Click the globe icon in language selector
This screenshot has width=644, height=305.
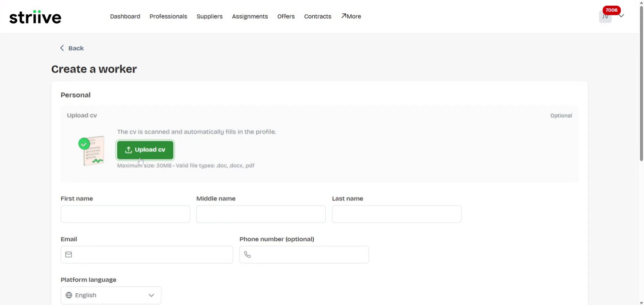coord(69,295)
